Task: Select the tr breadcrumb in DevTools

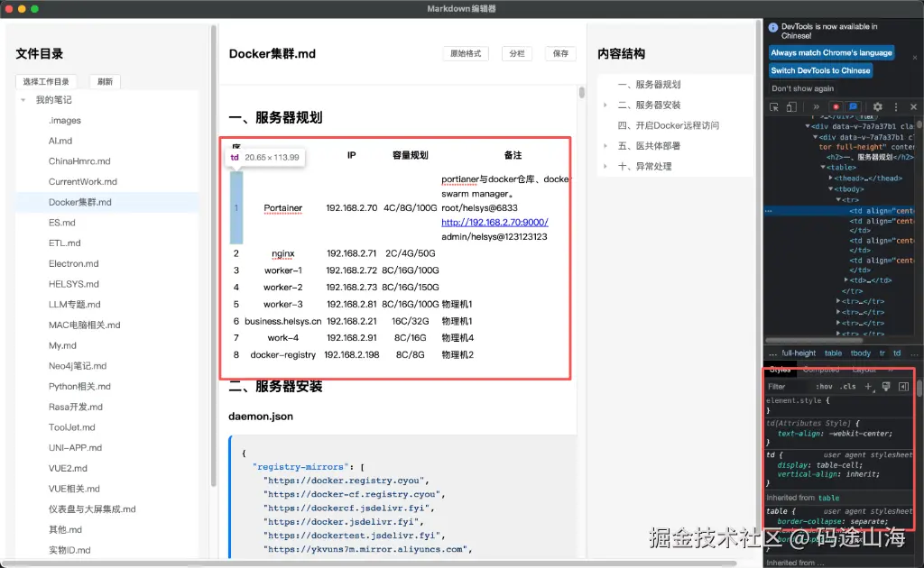Action: (x=882, y=353)
